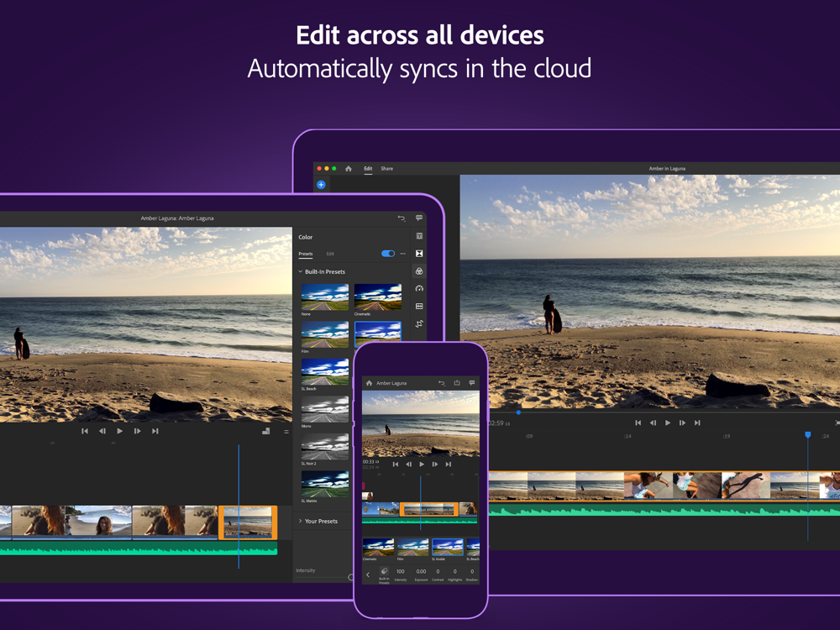Tap the comment icon on the phone
840x630 pixels.
[472, 383]
